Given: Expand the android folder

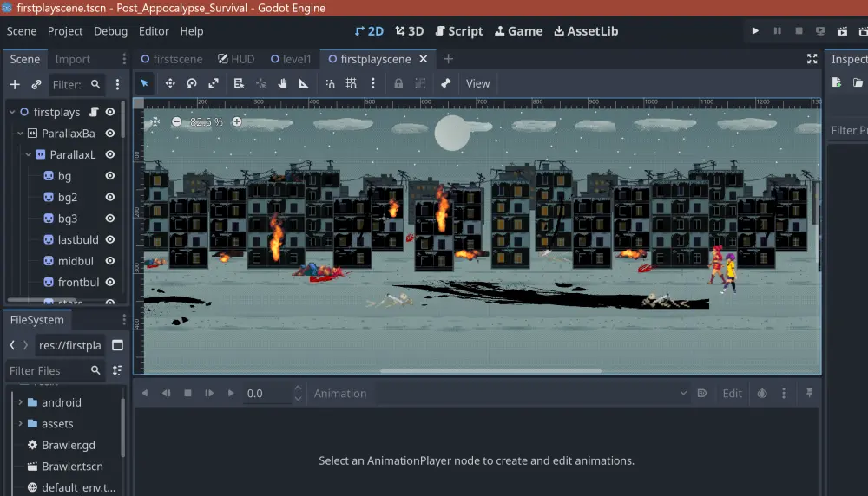Looking at the screenshot, I should pyautogui.click(x=21, y=402).
